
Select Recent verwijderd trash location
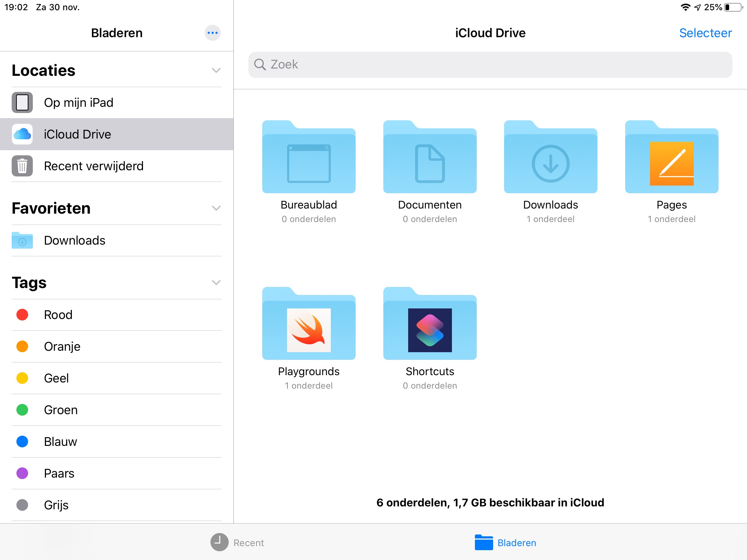[x=93, y=166]
